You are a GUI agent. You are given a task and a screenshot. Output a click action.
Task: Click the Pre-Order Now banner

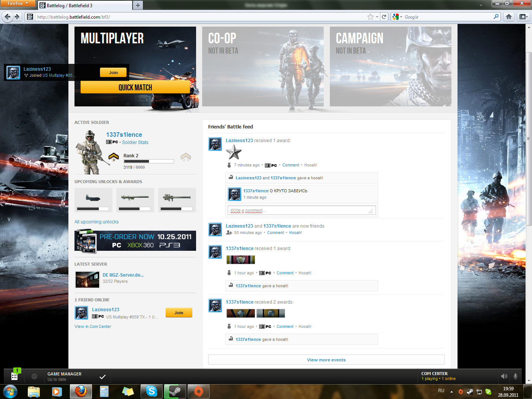[x=135, y=241]
